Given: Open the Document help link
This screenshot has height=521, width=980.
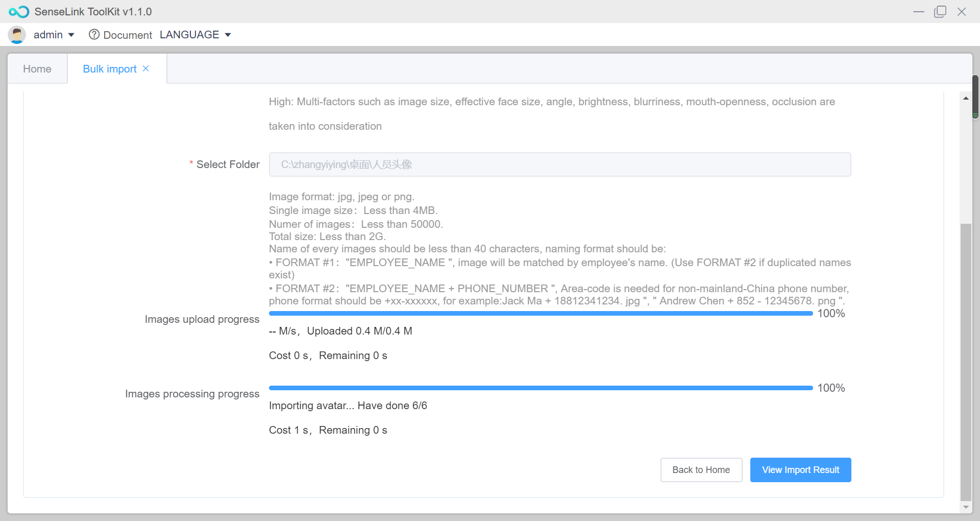Looking at the screenshot, I should [x=128, y=35].
